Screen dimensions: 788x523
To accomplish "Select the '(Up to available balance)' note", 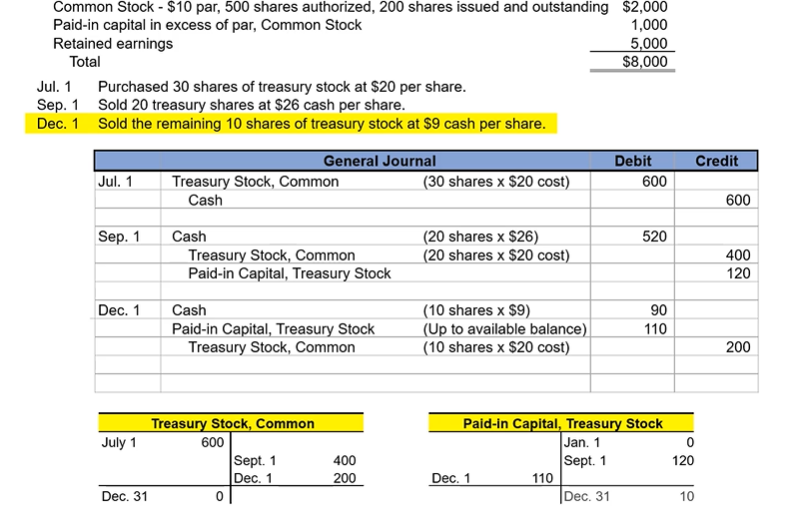I will (505, 329).
